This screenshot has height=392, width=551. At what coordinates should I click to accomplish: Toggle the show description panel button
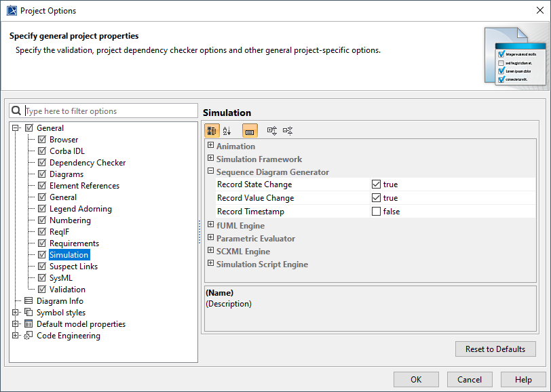pos(250,131)
